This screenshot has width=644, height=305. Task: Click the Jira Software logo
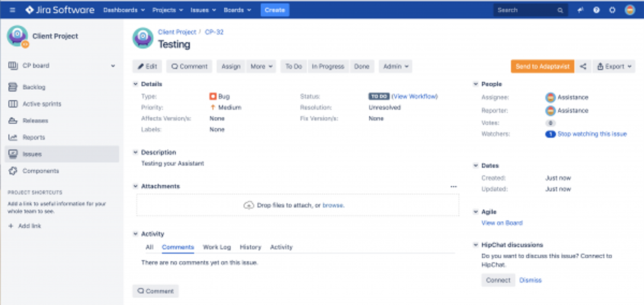[60, 10]
